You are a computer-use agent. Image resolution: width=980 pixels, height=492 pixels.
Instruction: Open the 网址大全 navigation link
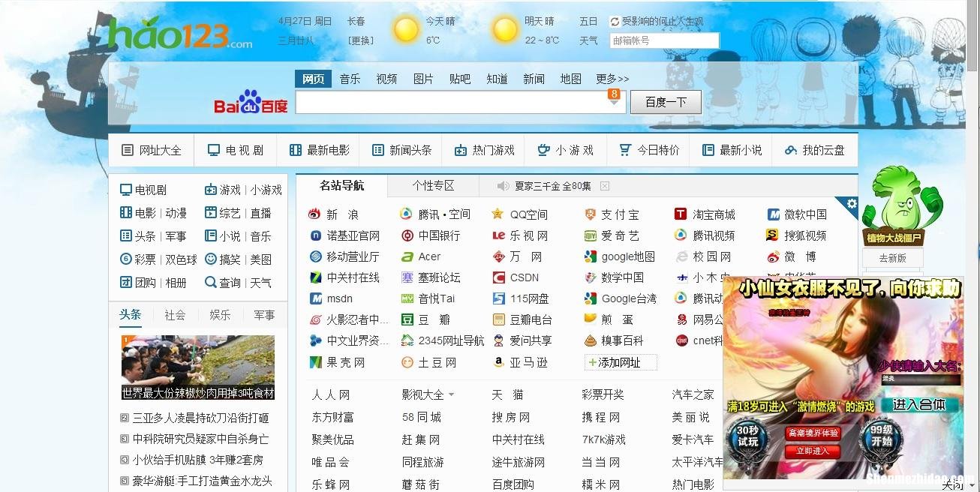tap(152, 150)
